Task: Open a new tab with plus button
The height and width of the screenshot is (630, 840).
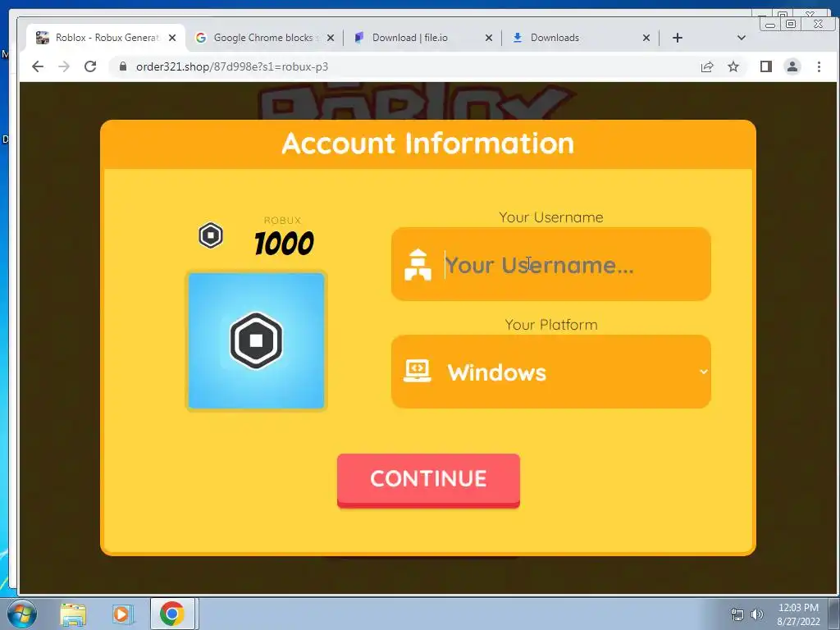Action: pyautogui.click(x=677, y=38)
